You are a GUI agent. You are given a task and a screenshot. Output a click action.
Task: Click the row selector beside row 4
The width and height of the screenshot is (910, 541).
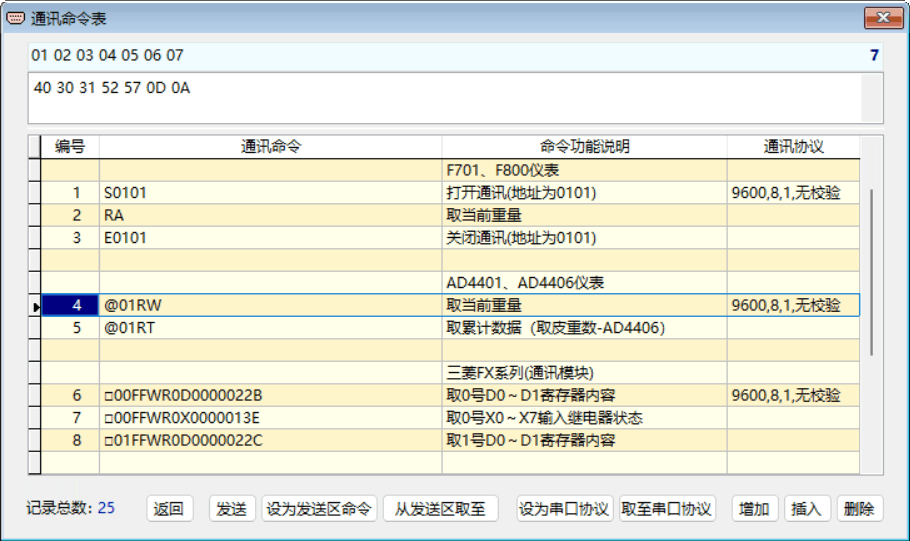[35, 305]
